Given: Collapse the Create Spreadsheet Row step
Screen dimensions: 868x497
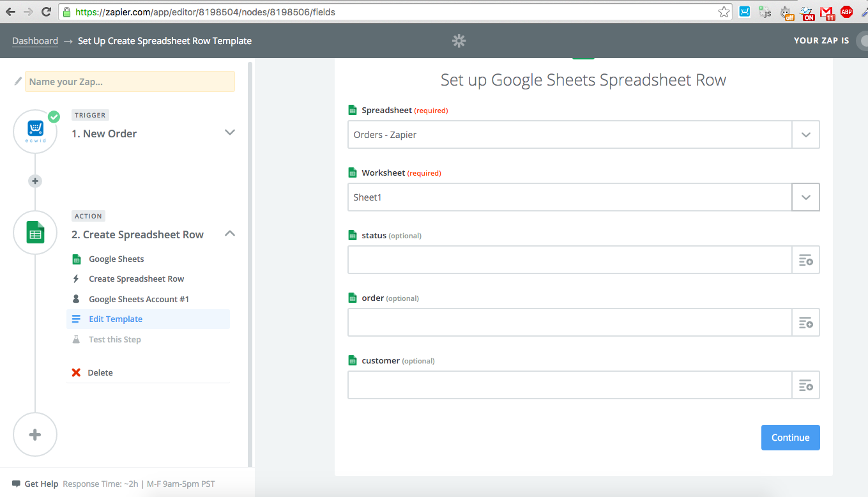Looking at the screenshot, I should coord(230,234).
